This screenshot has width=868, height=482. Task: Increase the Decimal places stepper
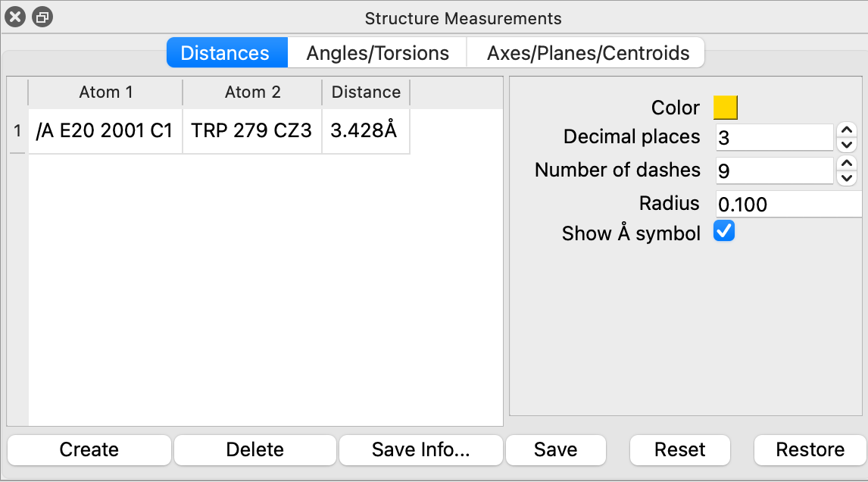[x=847, y=130]
